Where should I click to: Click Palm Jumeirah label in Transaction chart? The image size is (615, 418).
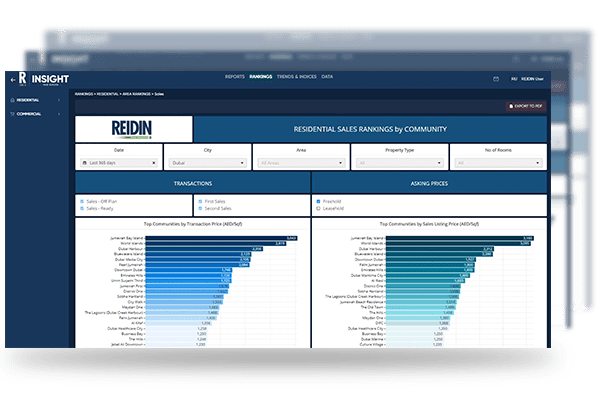[x=131, y=318]
